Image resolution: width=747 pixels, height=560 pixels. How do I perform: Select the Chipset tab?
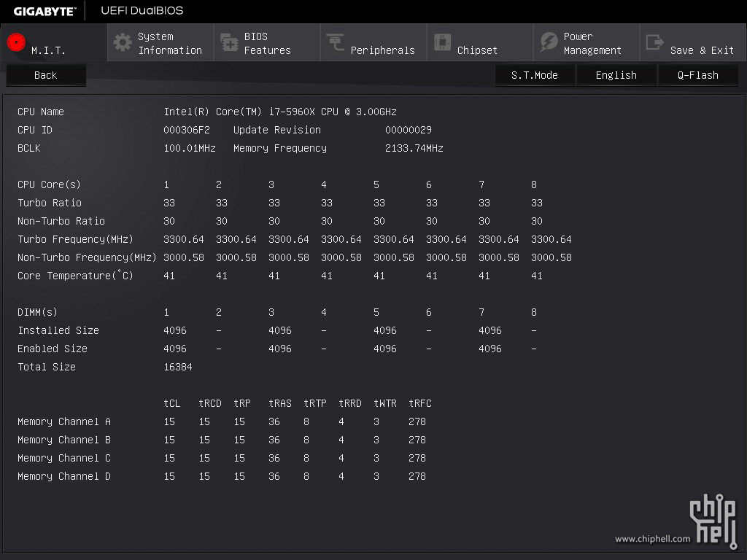(480, 43)
